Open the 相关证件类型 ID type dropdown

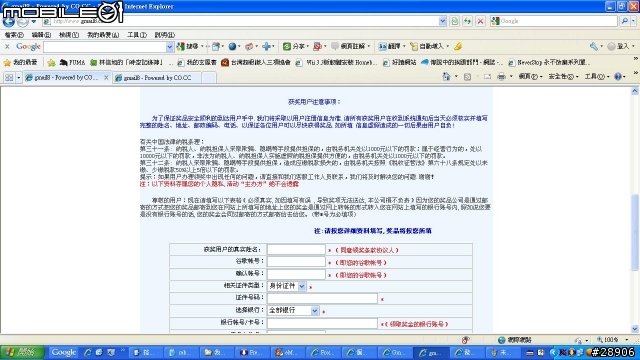click(302, 286)
